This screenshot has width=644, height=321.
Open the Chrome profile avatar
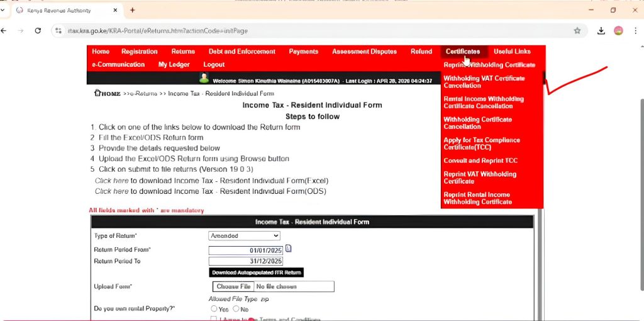618,30
